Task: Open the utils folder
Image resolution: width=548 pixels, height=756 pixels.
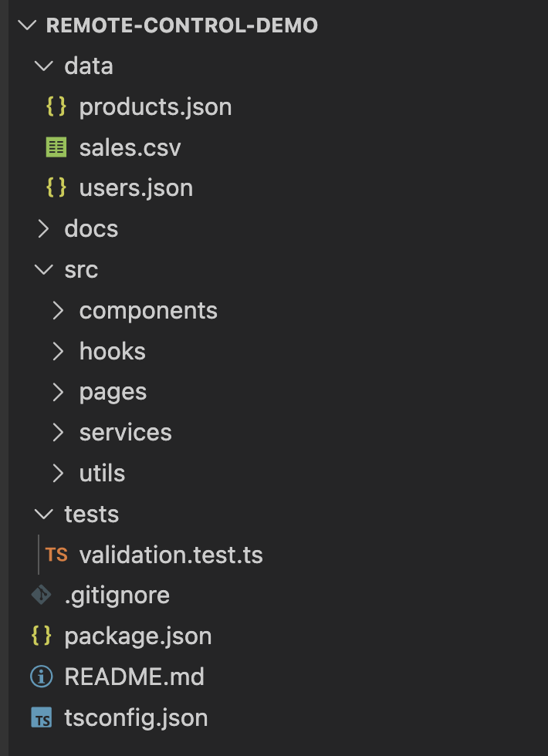Action: coord(102,473)
